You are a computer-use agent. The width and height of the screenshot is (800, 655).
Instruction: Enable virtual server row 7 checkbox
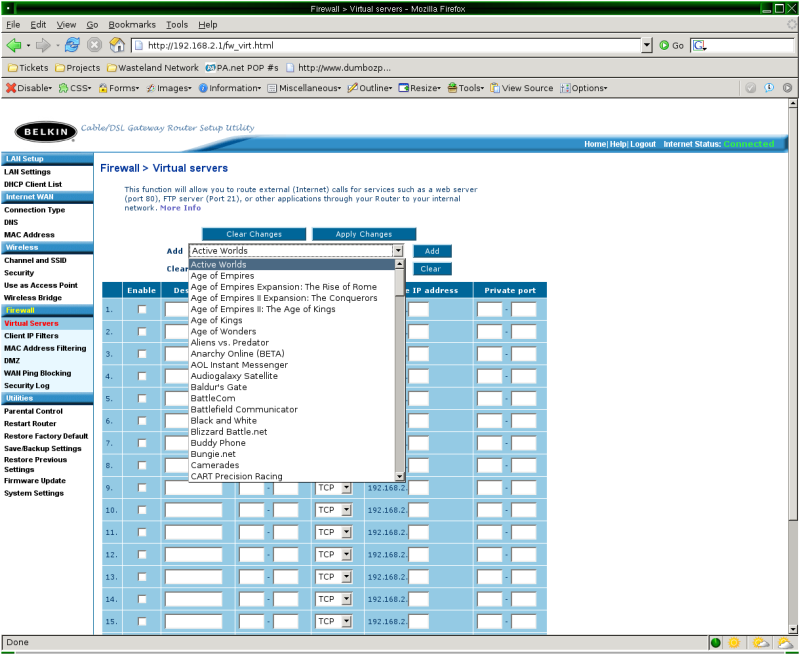tap(142, 443)
